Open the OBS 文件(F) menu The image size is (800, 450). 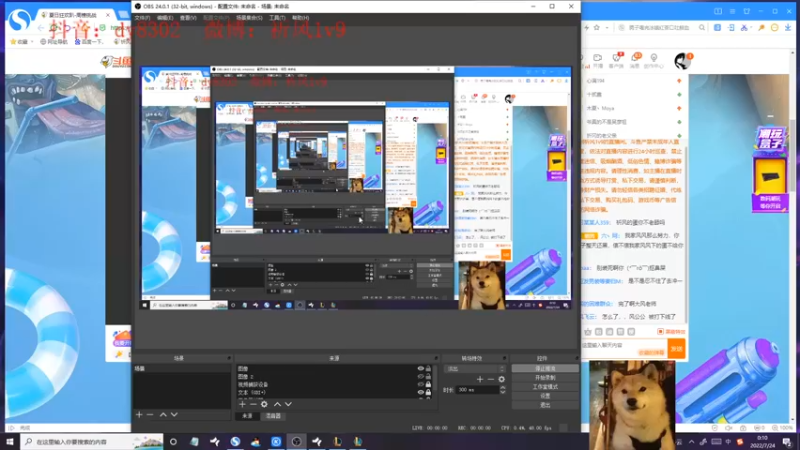(142, 18)
